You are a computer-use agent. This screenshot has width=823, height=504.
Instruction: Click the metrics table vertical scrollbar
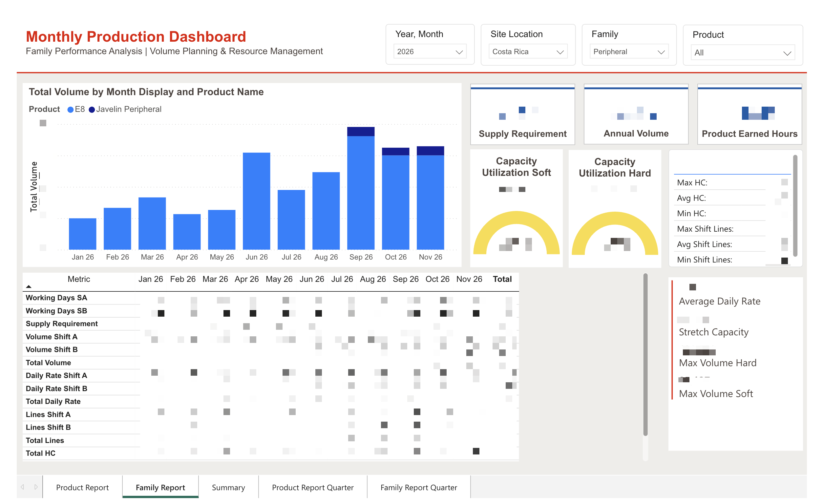[x=645, y=355]
